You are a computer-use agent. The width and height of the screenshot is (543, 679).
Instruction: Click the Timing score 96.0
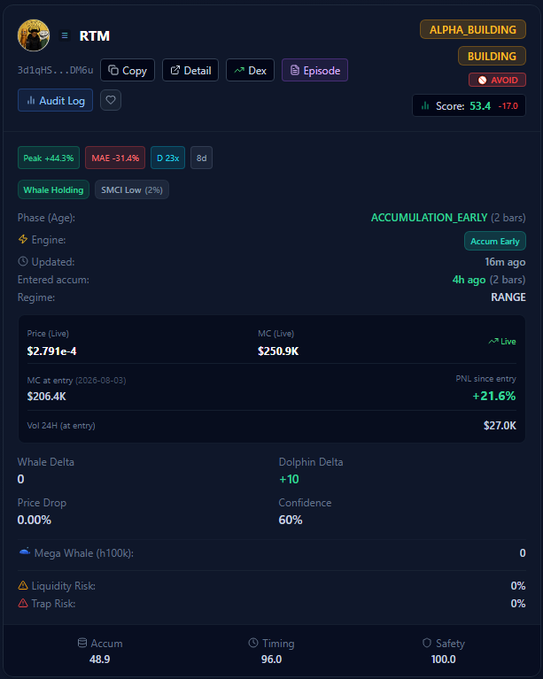tap(272, 659)
